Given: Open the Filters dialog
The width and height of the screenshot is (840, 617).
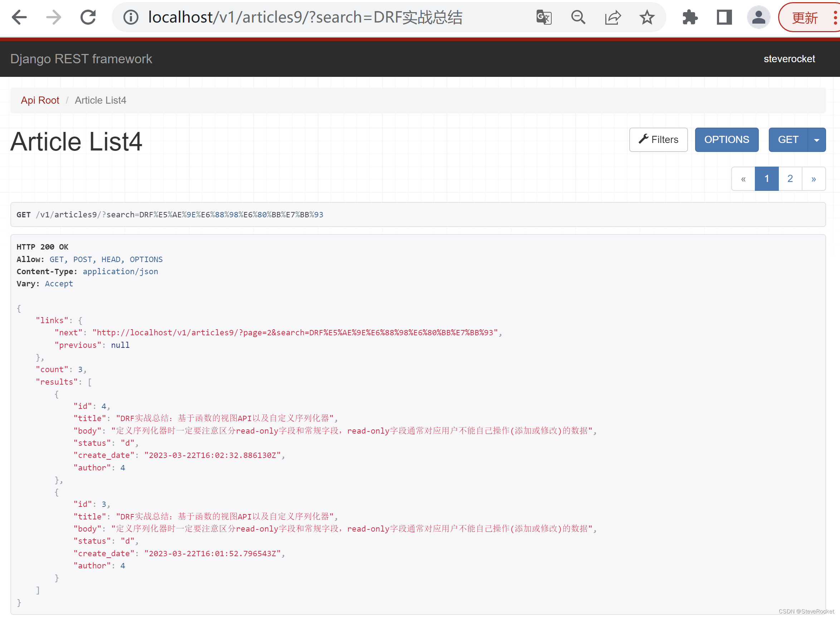Looking at the screenshot, I should click(658, 140).
